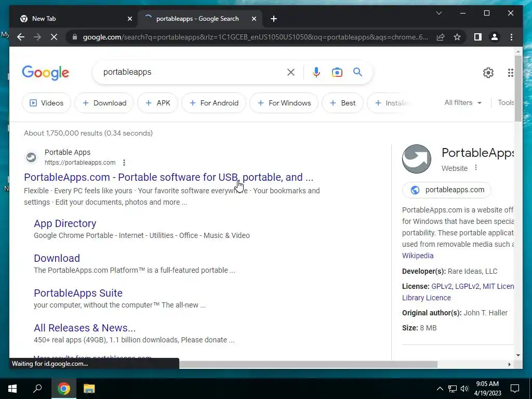Go back using the browser back arrow
The width and height of the screenshot is (532, 399).
(x=21, y=37)
